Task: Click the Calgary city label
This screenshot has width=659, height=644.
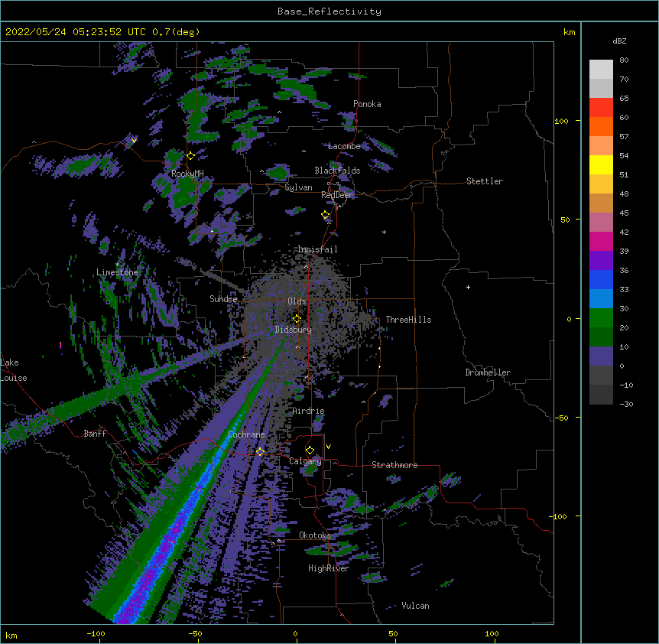Action: [x=305, y=461]
